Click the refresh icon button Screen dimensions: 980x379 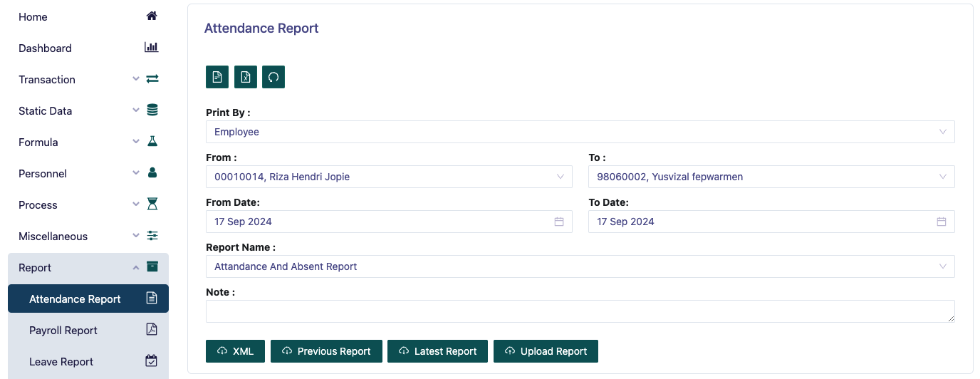pyautogui.click(x=273, y=77)
